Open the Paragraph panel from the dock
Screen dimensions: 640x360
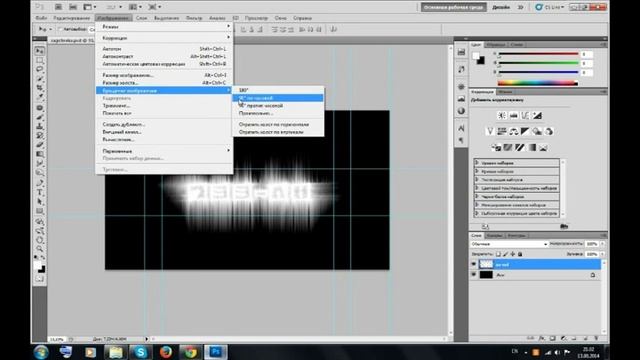tap(461, 140)
